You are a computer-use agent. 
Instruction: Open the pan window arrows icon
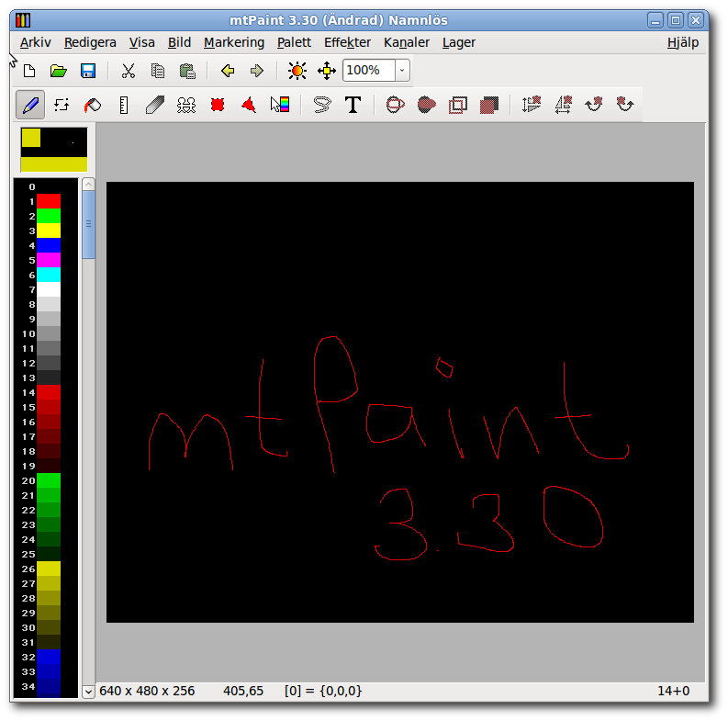(x=327, y=71)
